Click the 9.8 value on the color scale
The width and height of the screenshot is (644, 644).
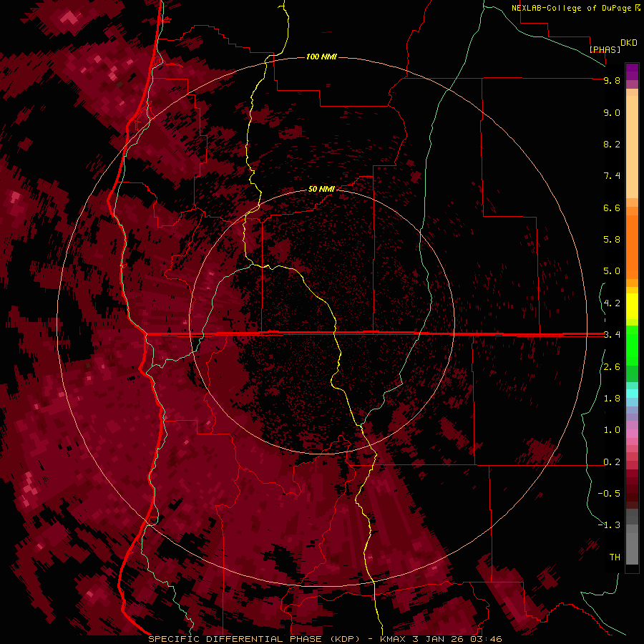click(x=612, y=80)
